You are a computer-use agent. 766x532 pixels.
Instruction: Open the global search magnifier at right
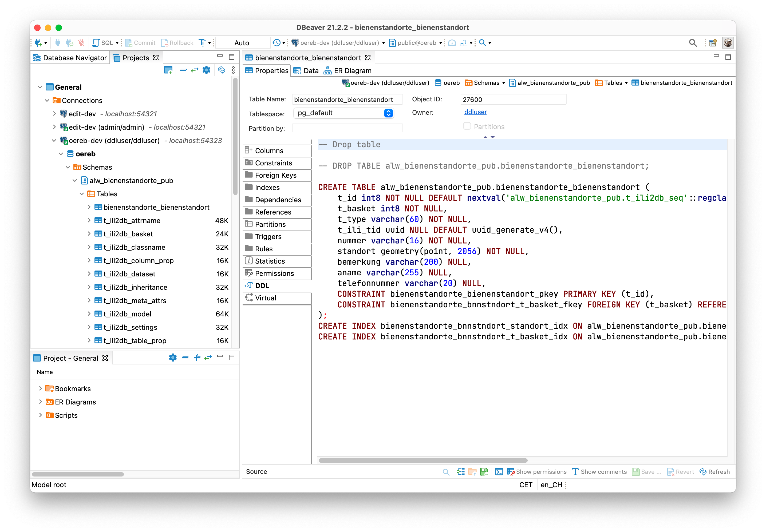pos(693,43)
